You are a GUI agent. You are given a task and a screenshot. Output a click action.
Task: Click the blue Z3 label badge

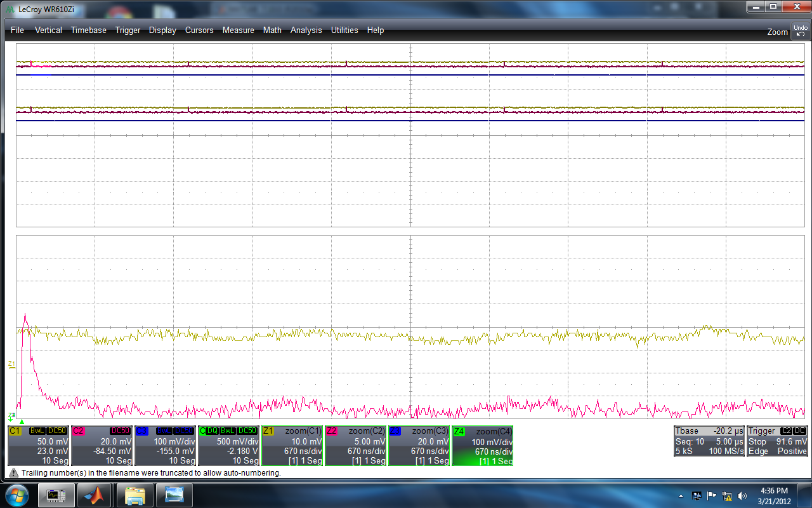coord(395,431)
